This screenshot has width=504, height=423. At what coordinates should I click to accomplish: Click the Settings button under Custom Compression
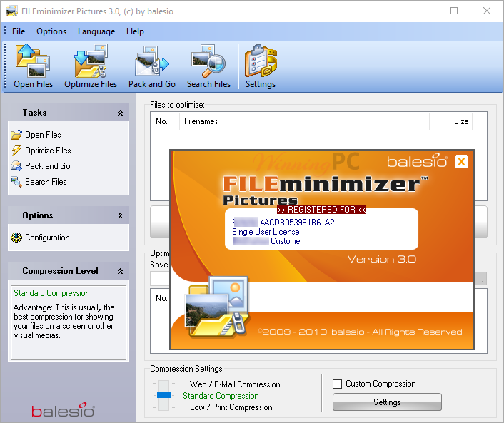pyautogui.click(x=387, y=402)
